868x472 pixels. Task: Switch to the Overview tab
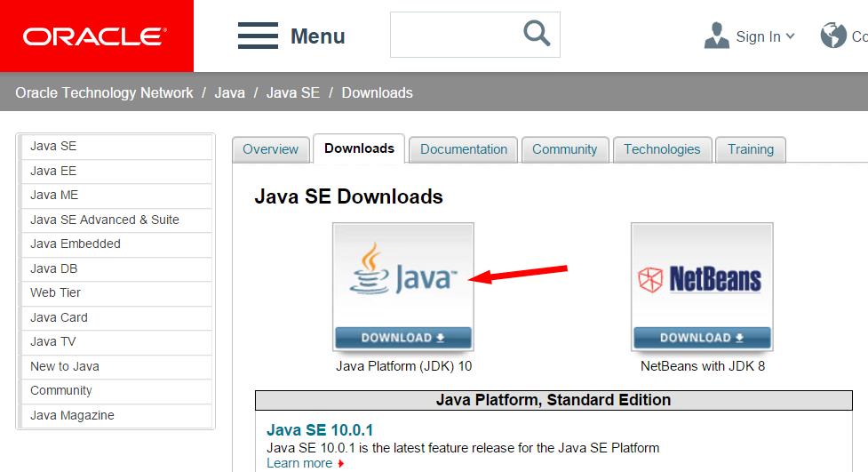(x=271, y=149)
